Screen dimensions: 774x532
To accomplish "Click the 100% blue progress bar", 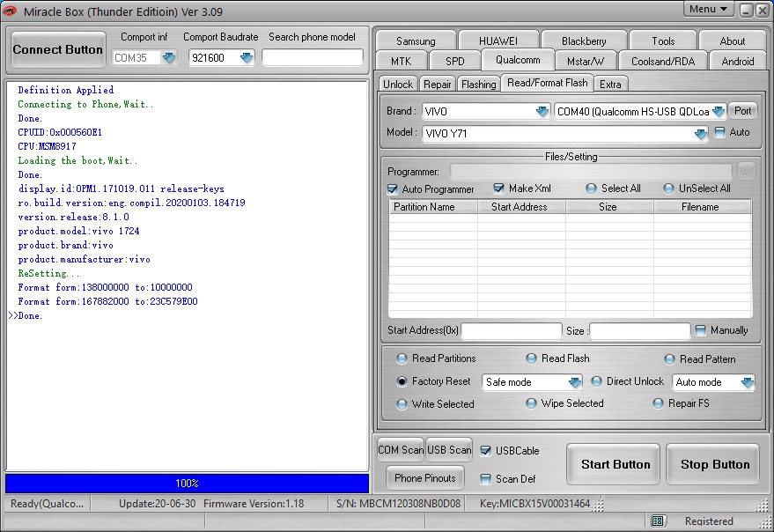I will (x=187, y=483).
